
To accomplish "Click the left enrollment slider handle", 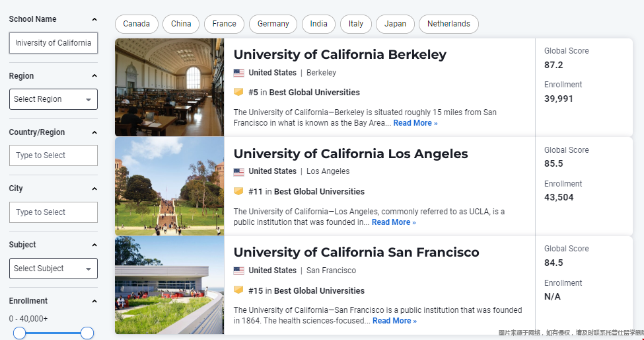I will coord(19,333).
